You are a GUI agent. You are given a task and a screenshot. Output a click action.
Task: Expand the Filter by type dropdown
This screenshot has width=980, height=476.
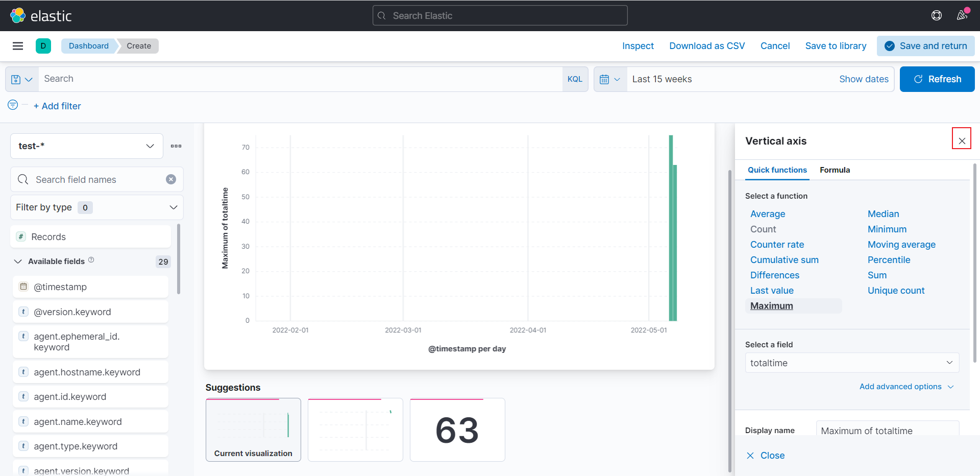tap(97, 207)
